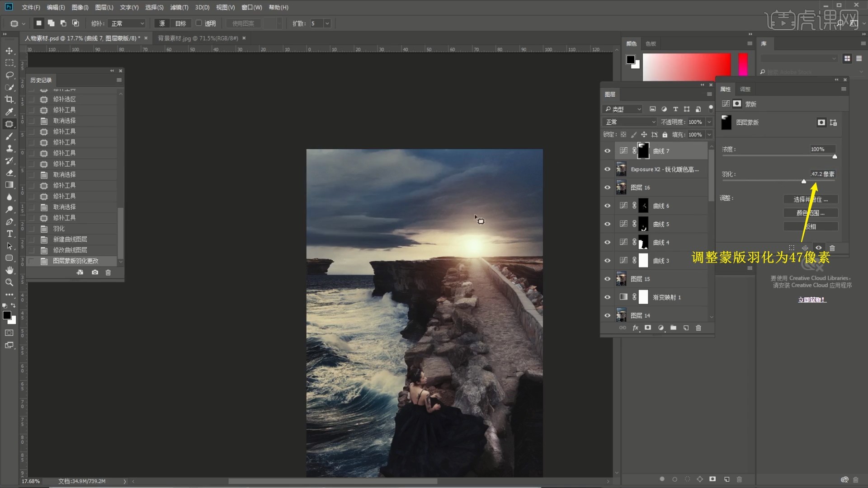Open the 滤镜(T) menu
The width and height of the screenshot is (868, 488).
click(x=179, y=7)
